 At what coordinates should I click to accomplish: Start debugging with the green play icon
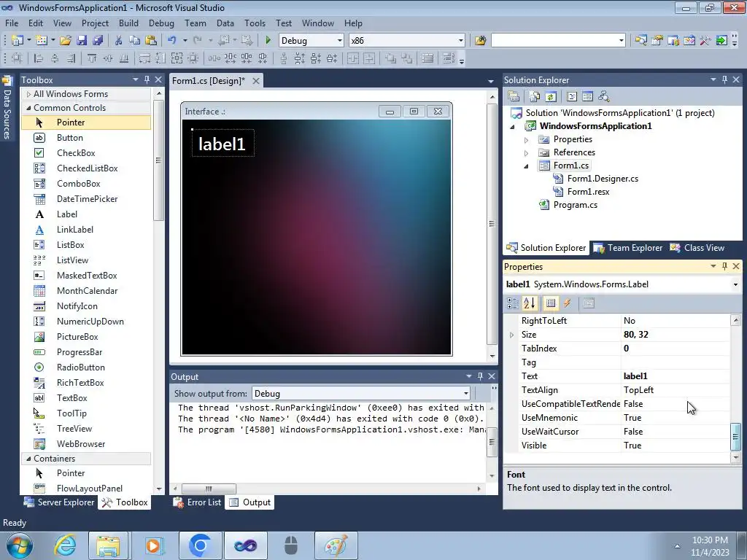(x=268, y=41)
